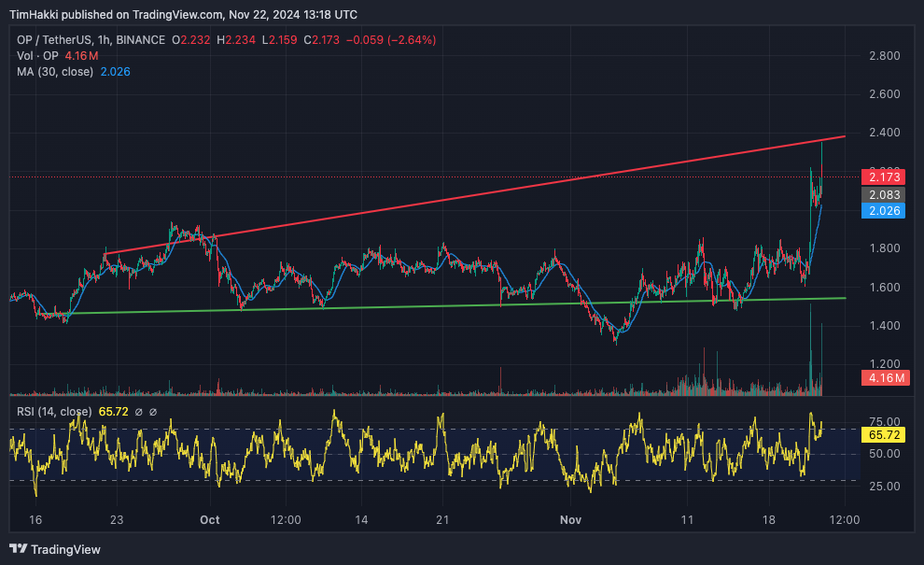Screen dimensions: 924x565
Task: Click the red 2.173 current price tag
Action: (x=883, y=177)
